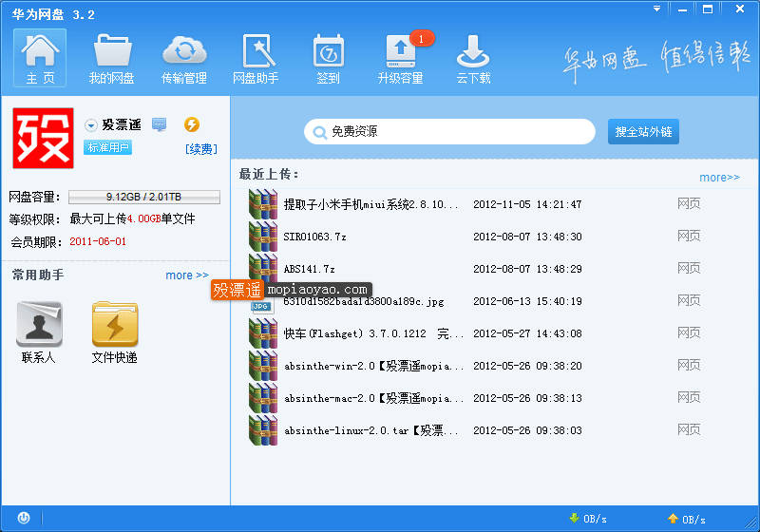This screenshot has height=532, width=760.
Task: Click 网页 link for Flashget row
Action: (689, 332)
